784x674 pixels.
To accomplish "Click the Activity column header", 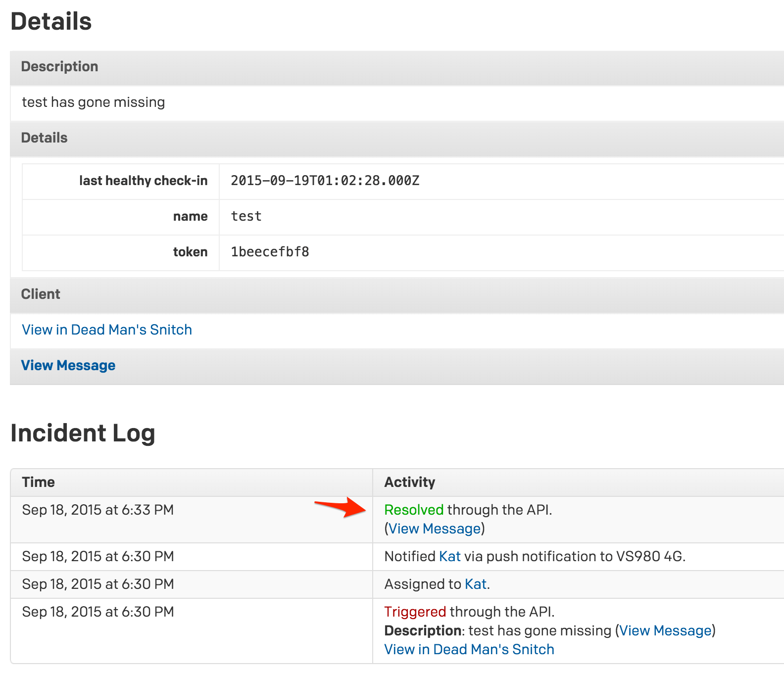I will point(410,482).
